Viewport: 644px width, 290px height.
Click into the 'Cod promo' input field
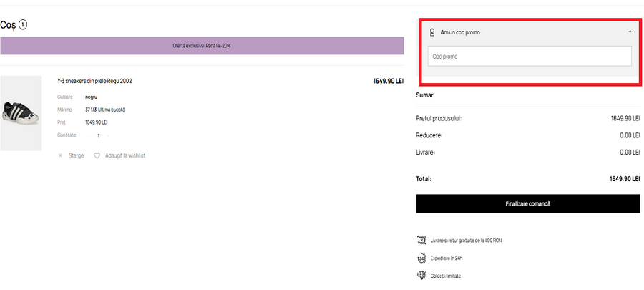pyautogui.click(x=530, y=56)
